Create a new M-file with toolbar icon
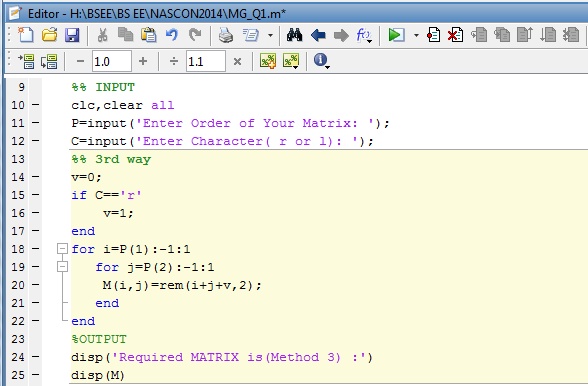The height and width of the screenshot is (386, 588). click(26, 35)
